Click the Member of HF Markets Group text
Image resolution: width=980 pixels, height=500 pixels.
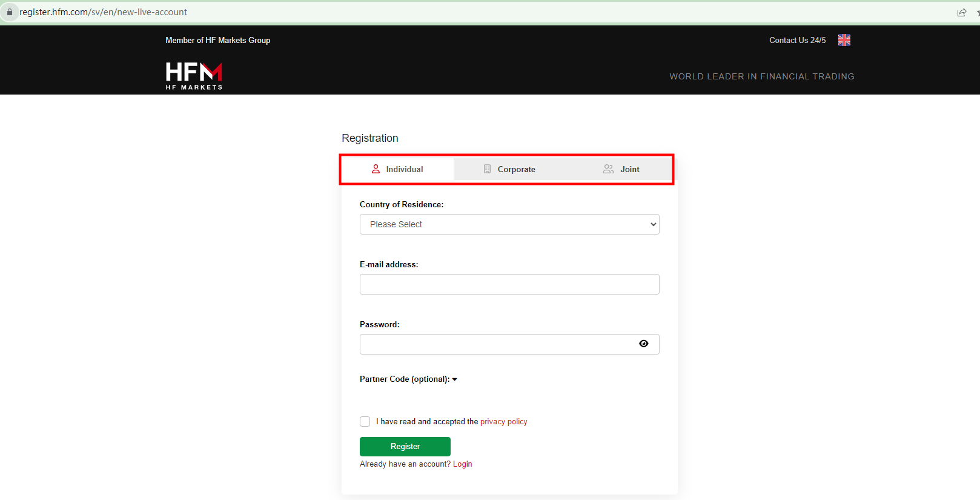tap(218, 40)
